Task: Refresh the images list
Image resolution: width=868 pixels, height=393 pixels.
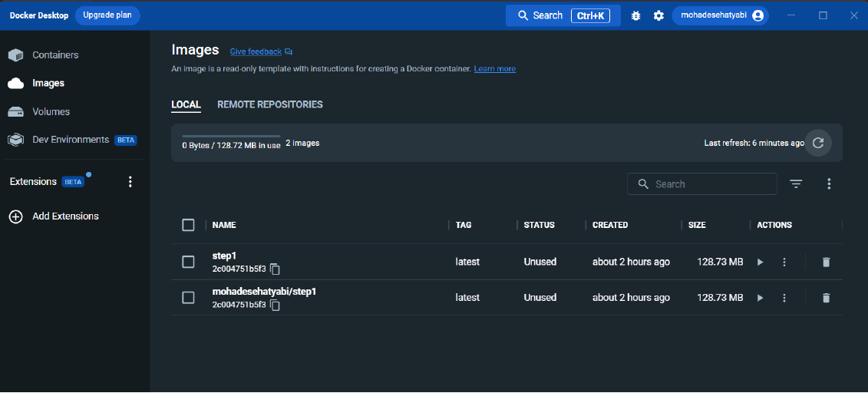Action: (817, 143)
